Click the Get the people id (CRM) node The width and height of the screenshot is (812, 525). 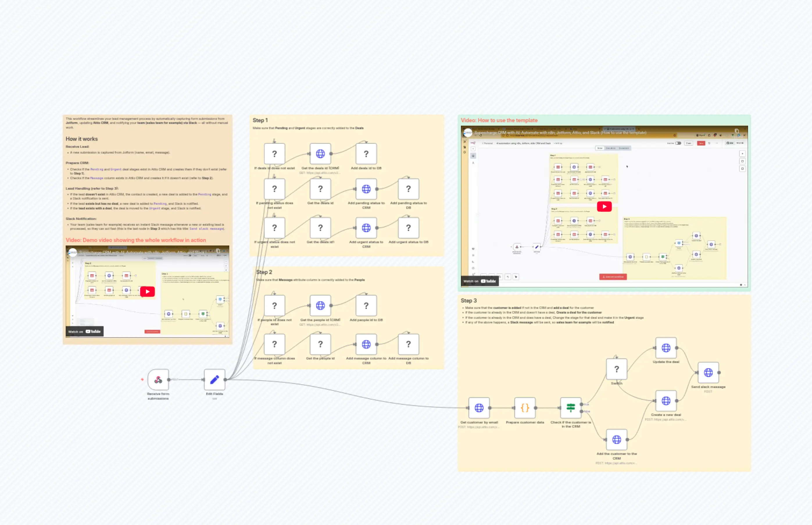[x=320, y=305]
